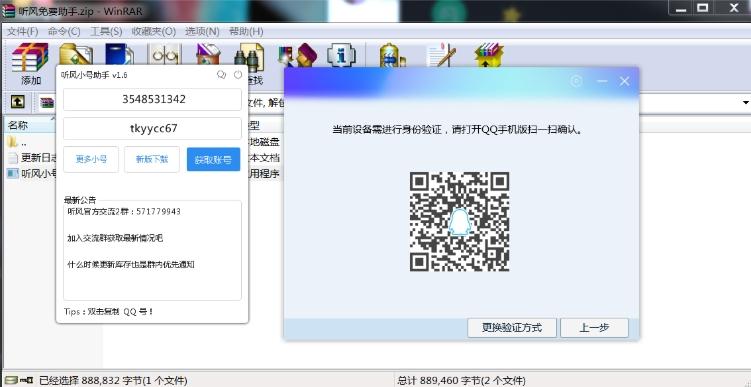Click the blue 获取账号 button
Screen dimensions: 751x387
click(x=214, y=159)
